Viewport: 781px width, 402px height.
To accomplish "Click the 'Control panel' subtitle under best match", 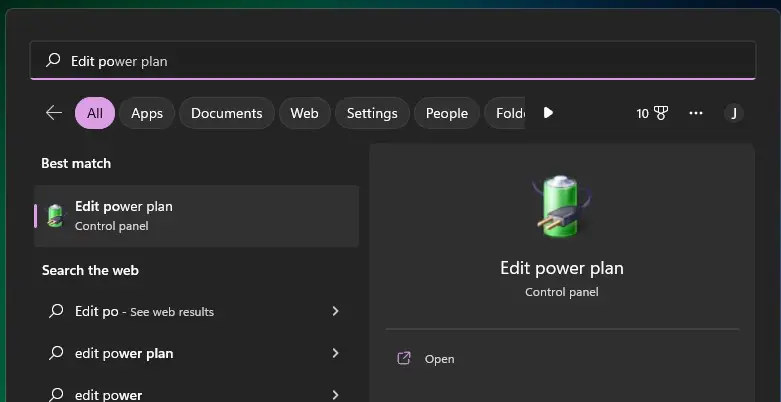I will click(x=112, y=226).
